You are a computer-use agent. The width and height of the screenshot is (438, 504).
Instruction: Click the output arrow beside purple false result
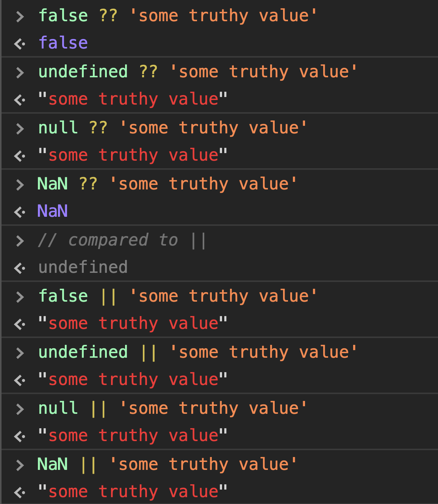tap(20, 44)
